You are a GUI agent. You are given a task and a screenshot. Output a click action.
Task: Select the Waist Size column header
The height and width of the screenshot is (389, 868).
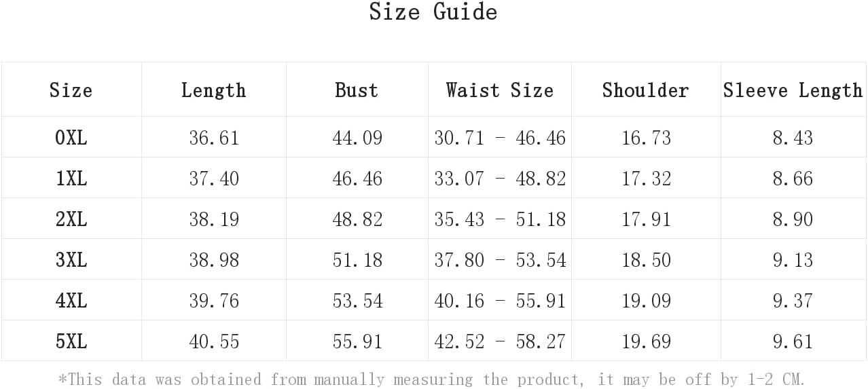[499, 90]
